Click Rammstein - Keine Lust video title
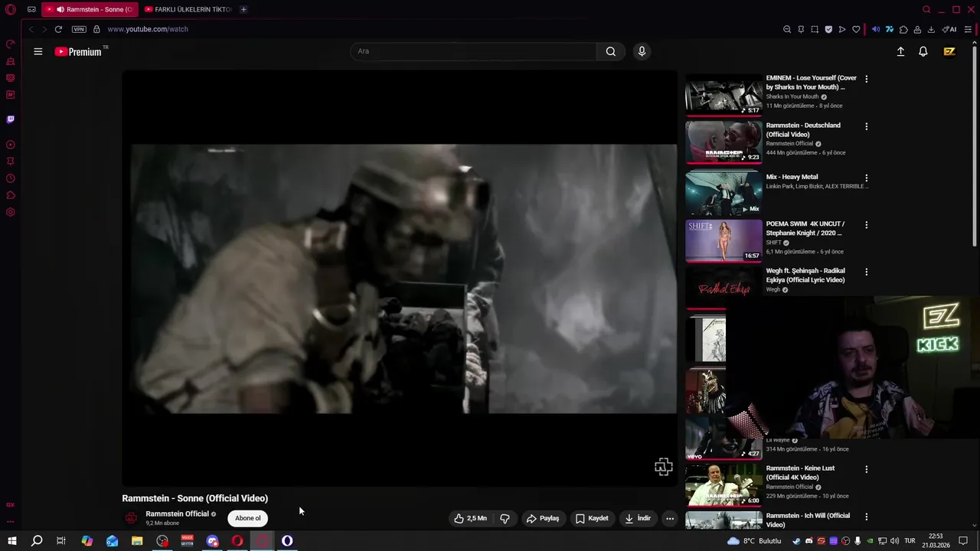The width and height of the screenshot is (980, 551). tap(800, 473)
